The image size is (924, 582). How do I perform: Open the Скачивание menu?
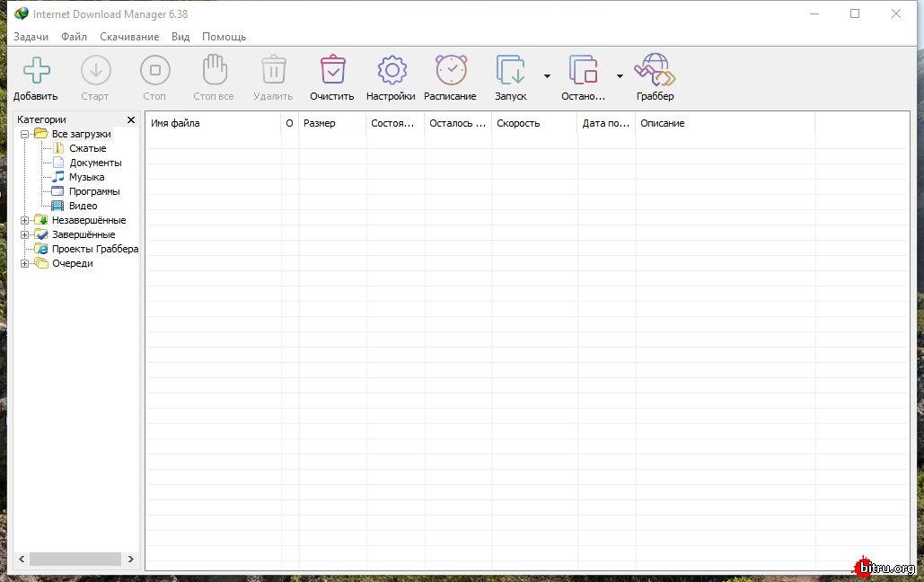click(129, 37)
